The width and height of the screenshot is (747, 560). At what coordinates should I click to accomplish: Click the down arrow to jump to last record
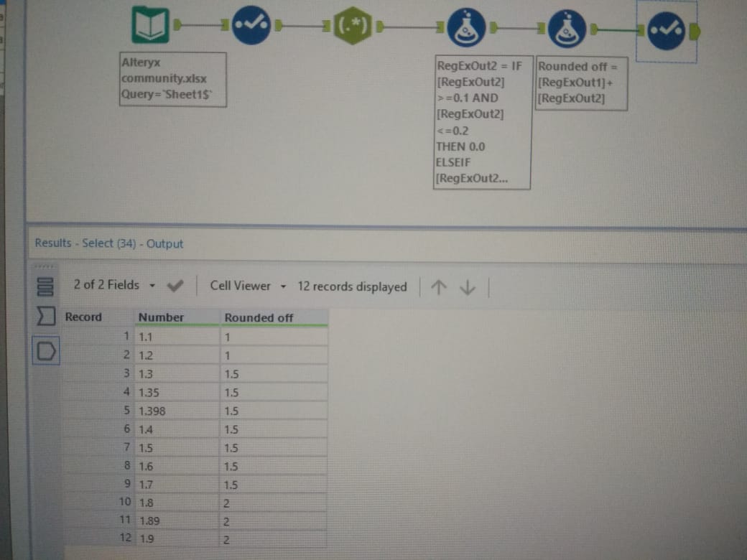467,286
